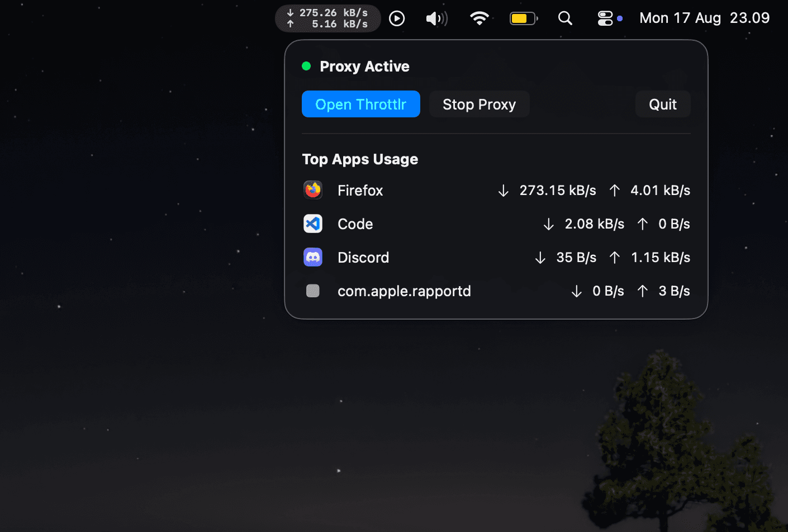Viewport: 788px width, 532px height.
Task: Click the Firefox app icon
Action: (x=313, y=190)
